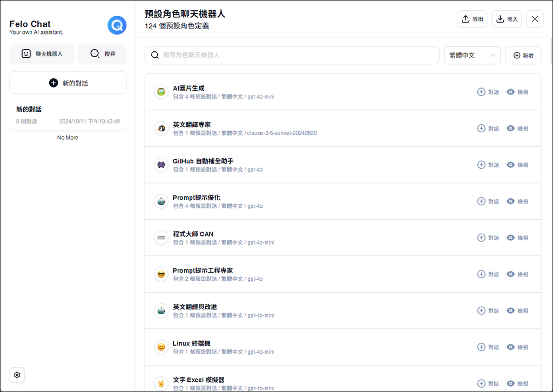Create a new conversation with 新的對話 button
553x392 pixels.
68,83
